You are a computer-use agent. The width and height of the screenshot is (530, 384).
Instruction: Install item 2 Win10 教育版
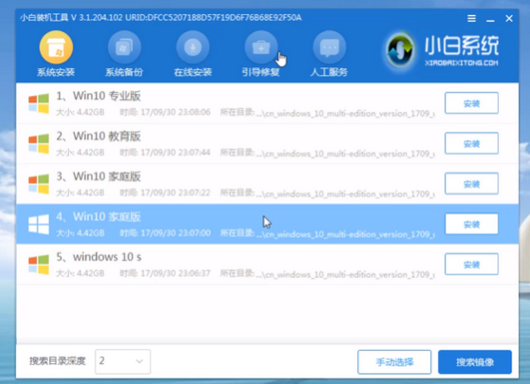pyautogui.click(x=472, y=143)
